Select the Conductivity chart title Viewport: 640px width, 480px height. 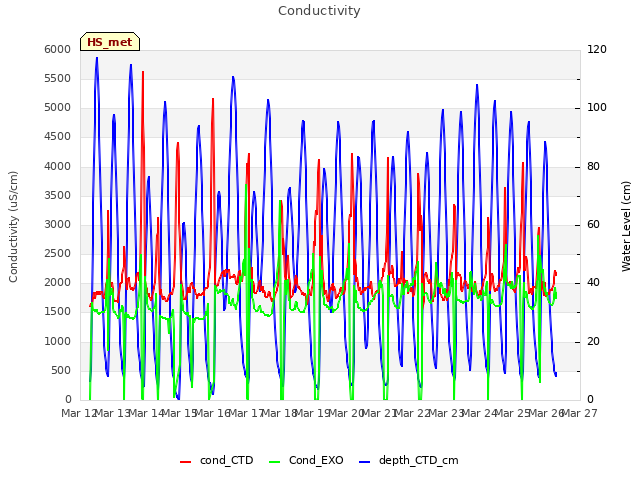tap(319, 11)
